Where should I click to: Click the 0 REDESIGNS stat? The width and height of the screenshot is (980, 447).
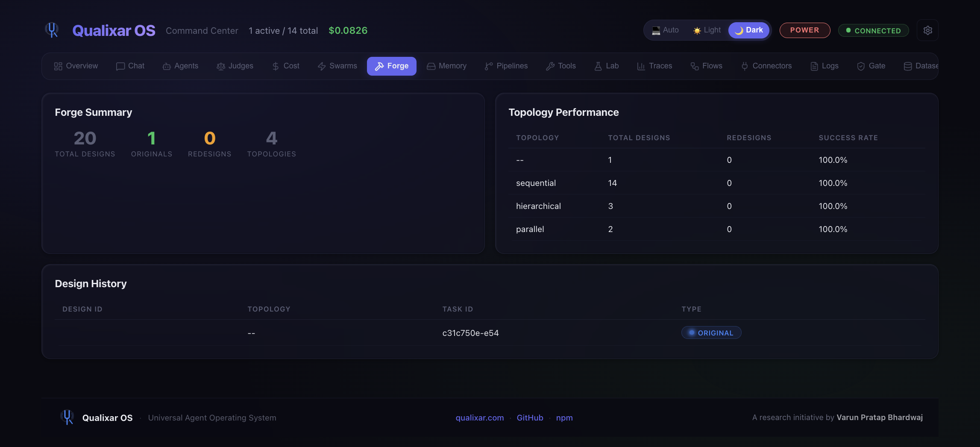coord(210,144)
